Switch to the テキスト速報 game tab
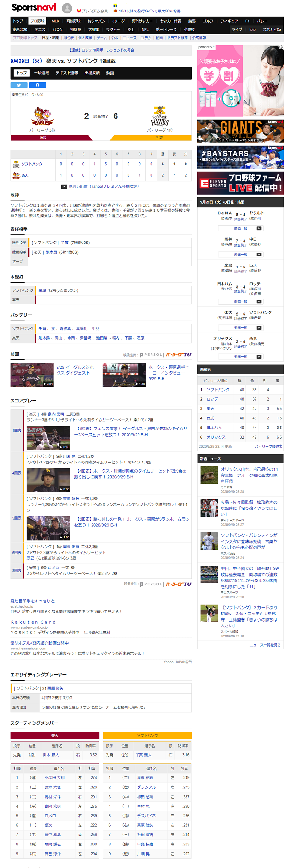 (x=67, y=73)
